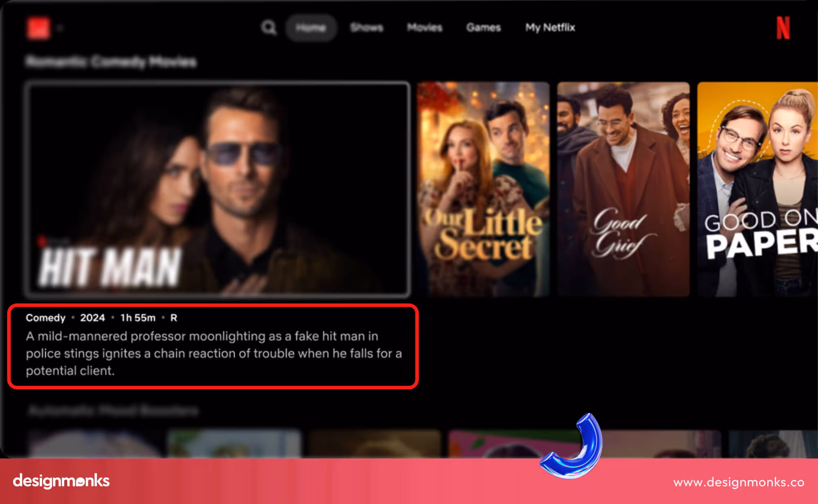Go to the Shows tab
Screen dimensions: 818x504
[366, 28]
